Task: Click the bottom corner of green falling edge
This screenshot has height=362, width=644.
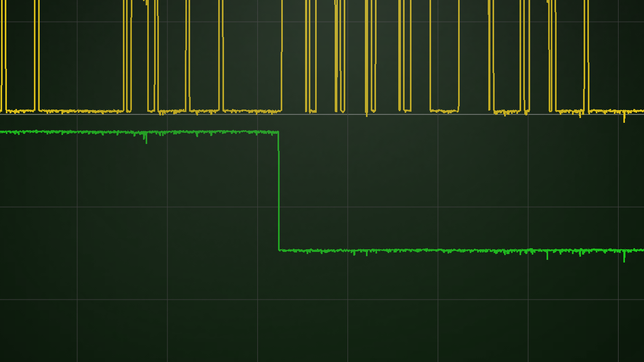Action: (279, 250)
